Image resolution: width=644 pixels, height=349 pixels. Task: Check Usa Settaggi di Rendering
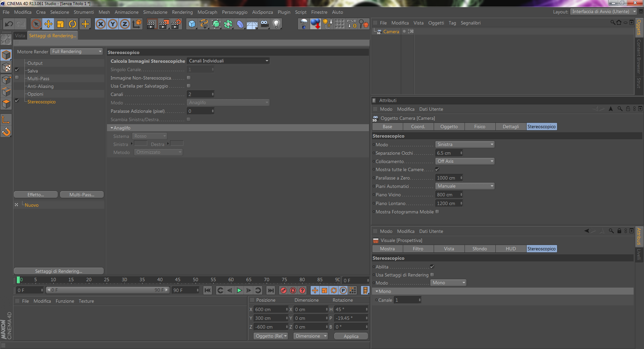432,275
